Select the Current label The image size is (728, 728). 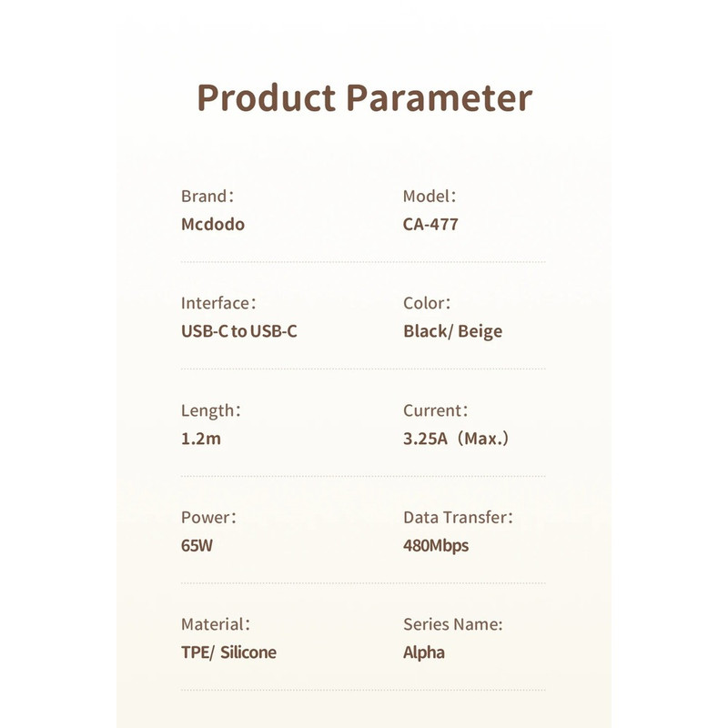[436, 410]
